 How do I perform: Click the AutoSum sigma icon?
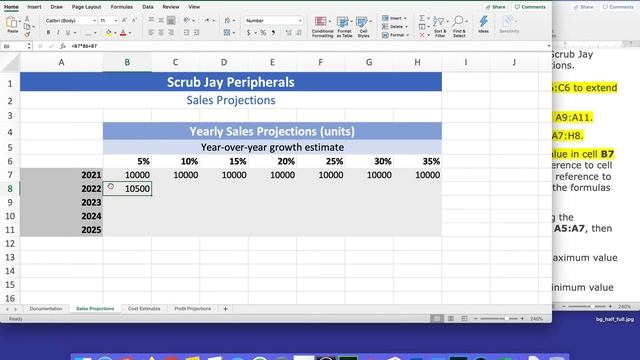click(x=422, y=18)
